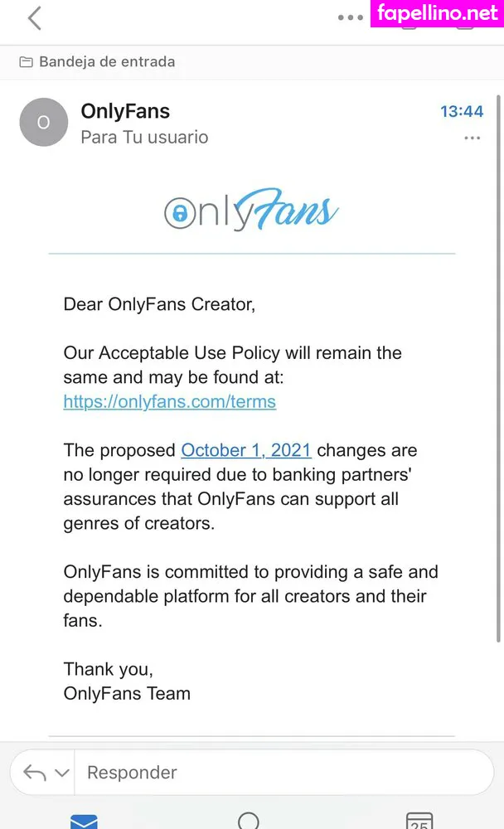Tap the October 1, 2021 date link
The width and height of the screenshot is (504, 829).
pyautogui.click(x=246, y=450)
